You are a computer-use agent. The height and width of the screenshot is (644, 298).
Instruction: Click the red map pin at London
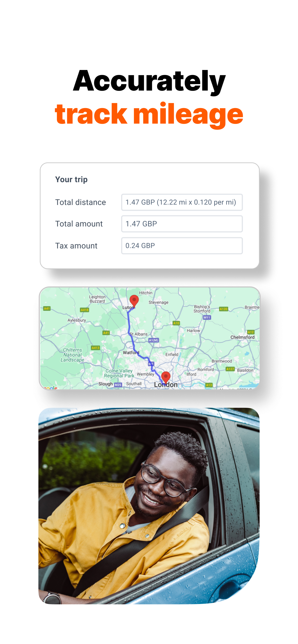pyautogui.click(x=166, y=377)
